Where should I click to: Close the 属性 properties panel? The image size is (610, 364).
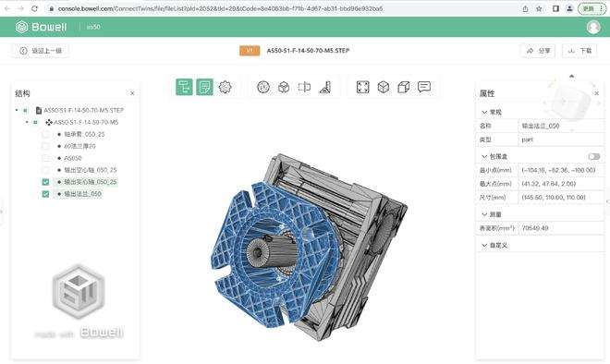click(597, 93)
